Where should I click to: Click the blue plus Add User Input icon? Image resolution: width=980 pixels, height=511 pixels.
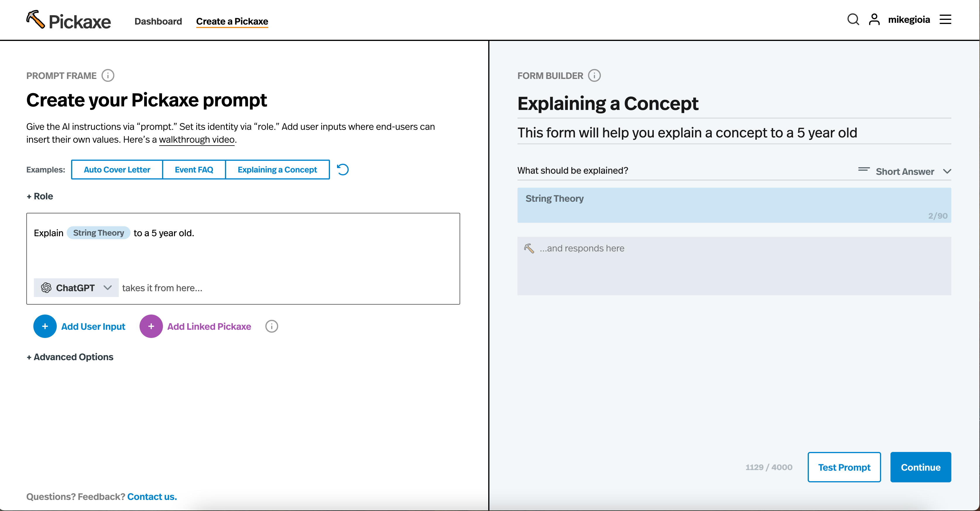pyautogui.click(x=45, y=326)
